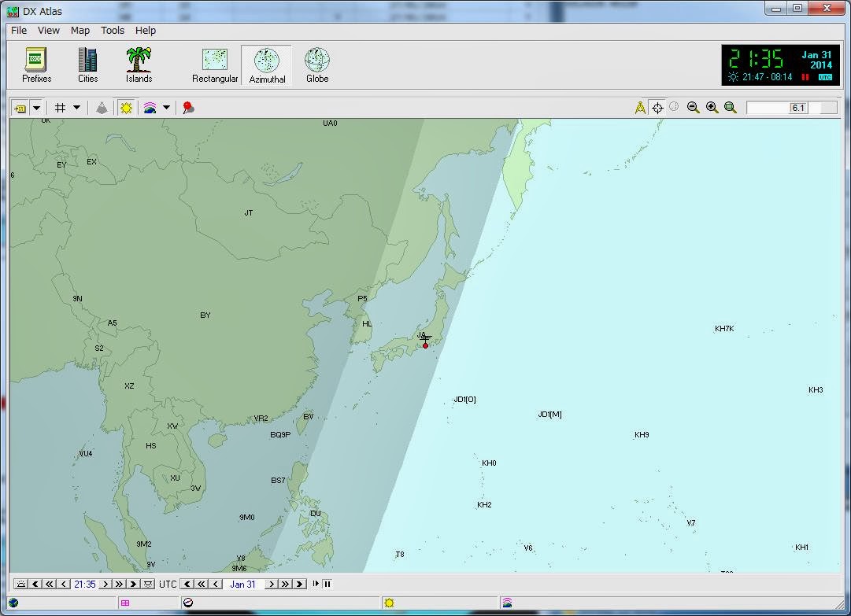Image resolution: width=851 pixels, height=616 pixels.
Task: Open the View menu
Action: point(48,31)
